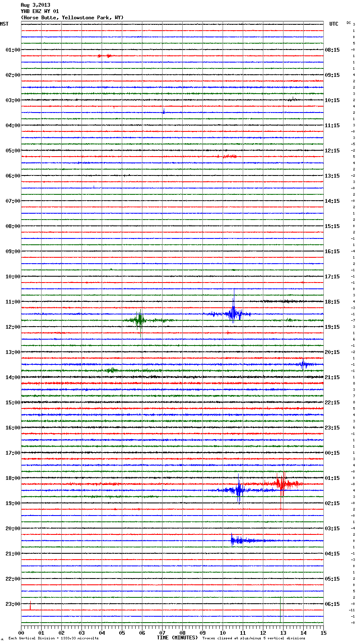Viewport: 357px width, 644px height.
Task: Click the 11:00 MST time label
Action: click(13, 302)
